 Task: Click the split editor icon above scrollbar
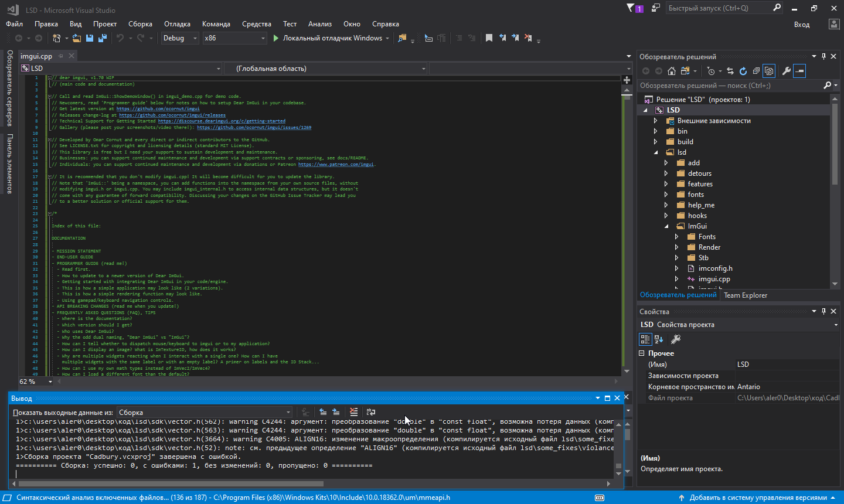pos(627,79)
